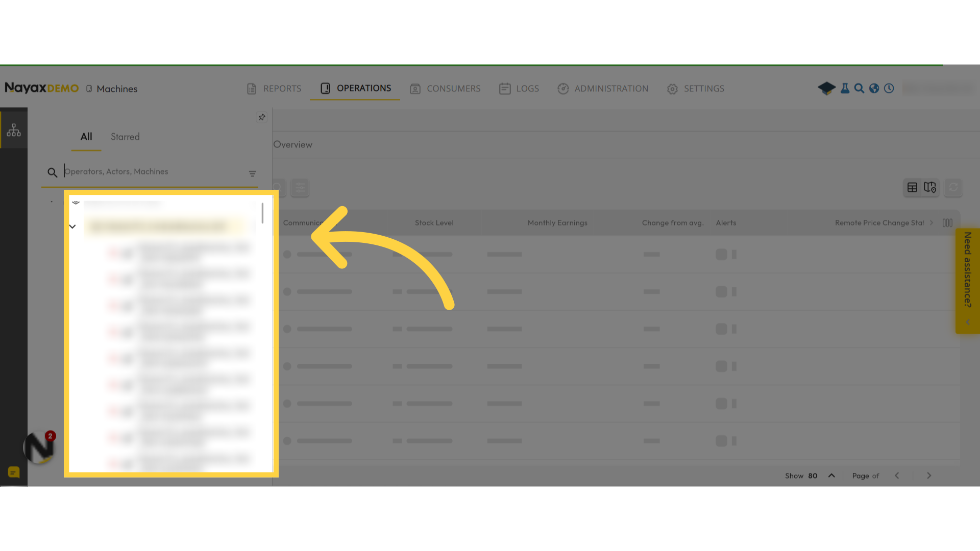
Task: Open the yellow chat bubble icon
Action: pyautogui.click(x=14, y=472)
